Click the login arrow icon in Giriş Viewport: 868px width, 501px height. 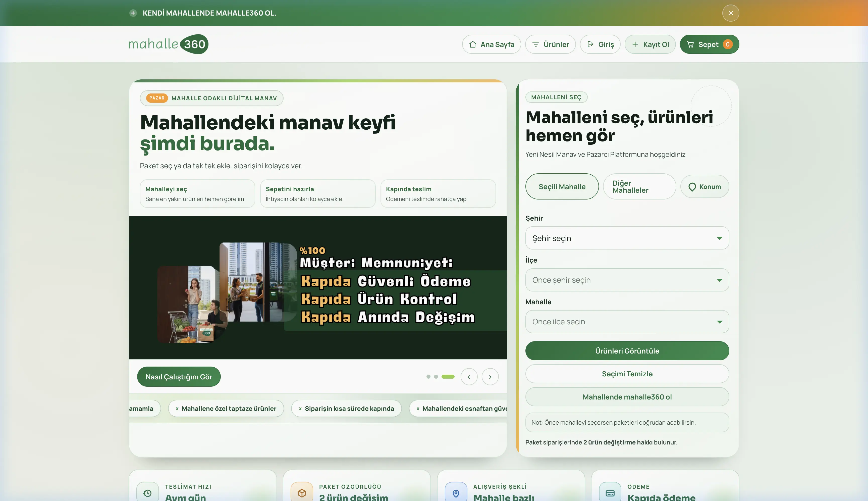pos(590,44)
